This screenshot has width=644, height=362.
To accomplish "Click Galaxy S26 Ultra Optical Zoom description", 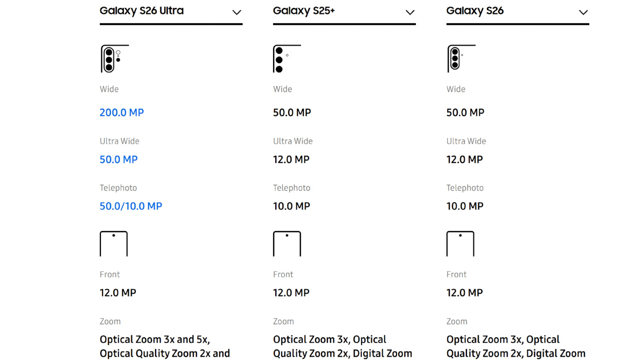I will [165, 346].
